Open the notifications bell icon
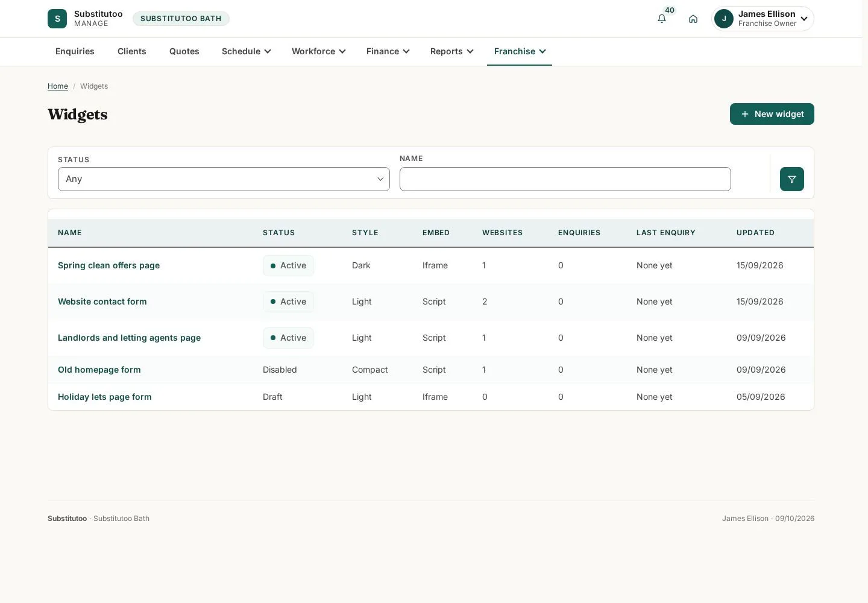The height and width of the screenshot is (603, 868). click(662, 19)
